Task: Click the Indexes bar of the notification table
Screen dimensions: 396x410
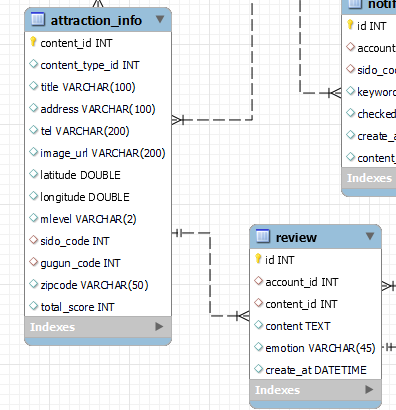Action: point(369,178)
